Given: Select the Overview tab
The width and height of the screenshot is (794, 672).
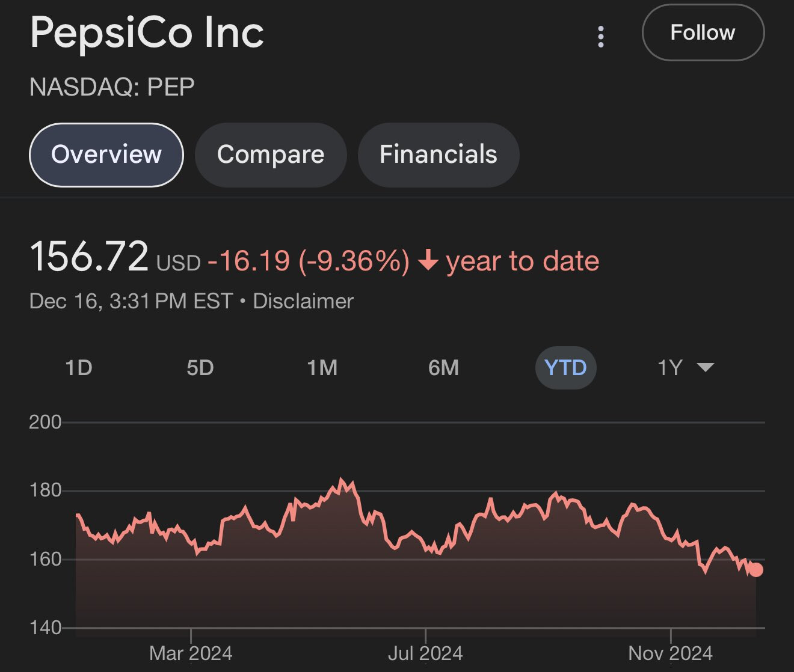Looking at the screenshot, I should point(106,154).
